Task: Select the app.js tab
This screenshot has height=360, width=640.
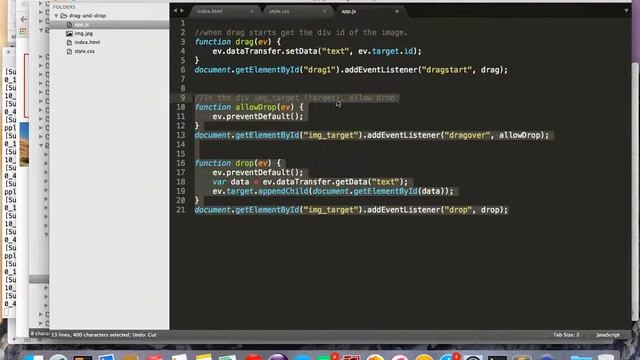Action: click(349, 11)
